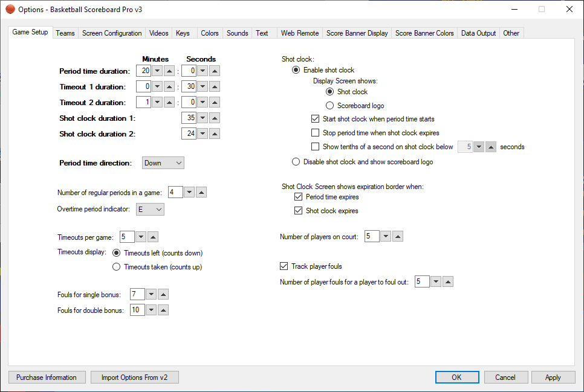Screen dimensions: 584x392
Task: Decrease Timeout 1 duration seconds with down arrow
Action: [x=203, y=87]
